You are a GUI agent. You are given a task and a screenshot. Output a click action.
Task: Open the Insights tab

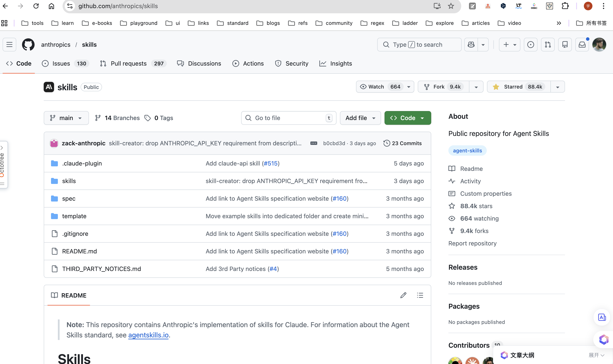tap(336, 63)
